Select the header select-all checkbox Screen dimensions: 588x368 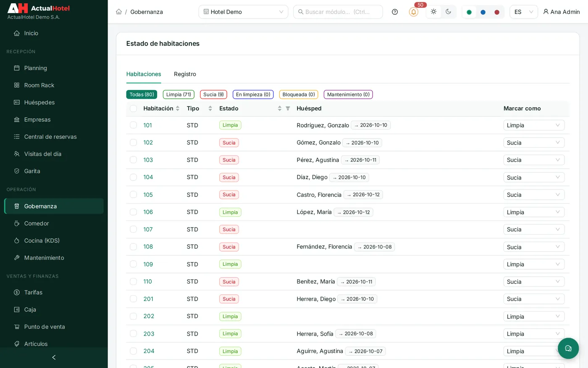pyautogui.click(x=133, y=109)
